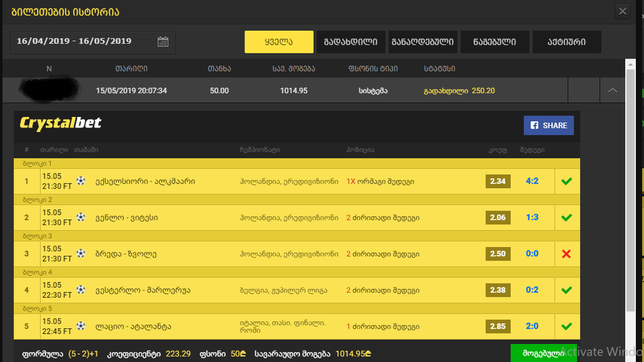Select the განაღდებული filter tab
The width and height of the screenshot is (644, 362).
click(423, 42)
